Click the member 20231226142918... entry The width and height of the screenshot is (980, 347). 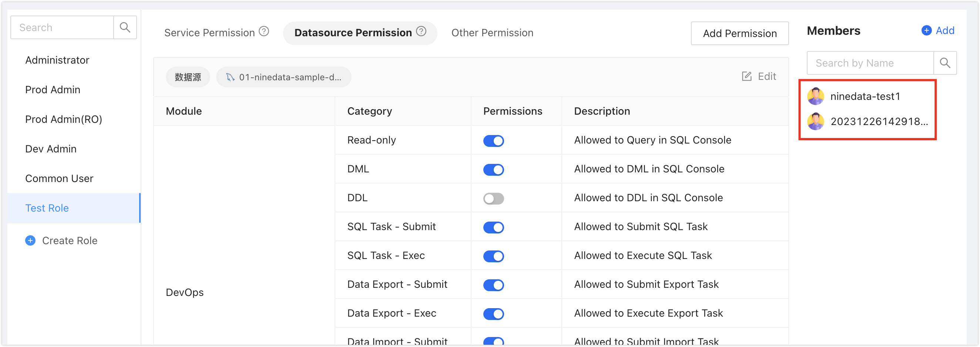(x=868, y=122)
